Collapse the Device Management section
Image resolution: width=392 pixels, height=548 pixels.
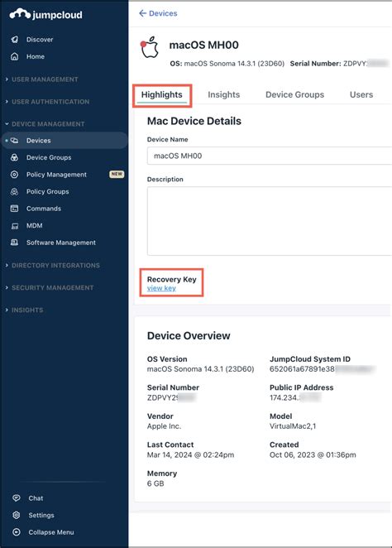point(45,124)
